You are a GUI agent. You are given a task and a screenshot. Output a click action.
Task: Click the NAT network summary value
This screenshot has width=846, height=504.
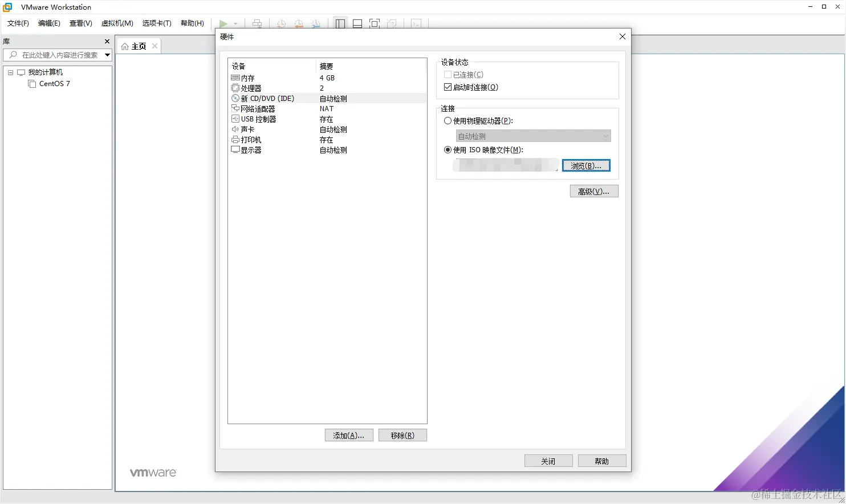327,109
